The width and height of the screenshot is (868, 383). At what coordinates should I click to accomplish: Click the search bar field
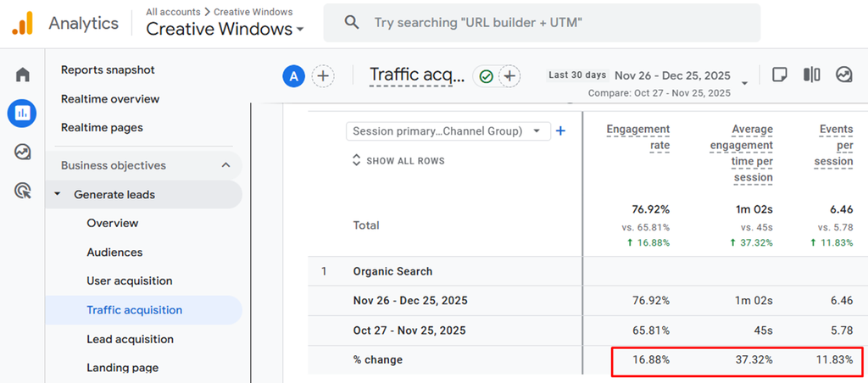tap(542, 23)
